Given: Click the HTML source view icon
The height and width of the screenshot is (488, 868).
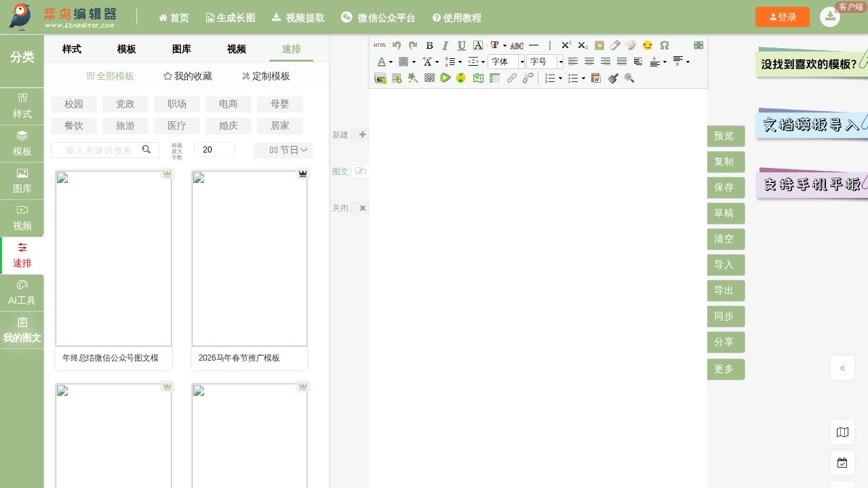Looking at the screenshot, I should [380, 45].
